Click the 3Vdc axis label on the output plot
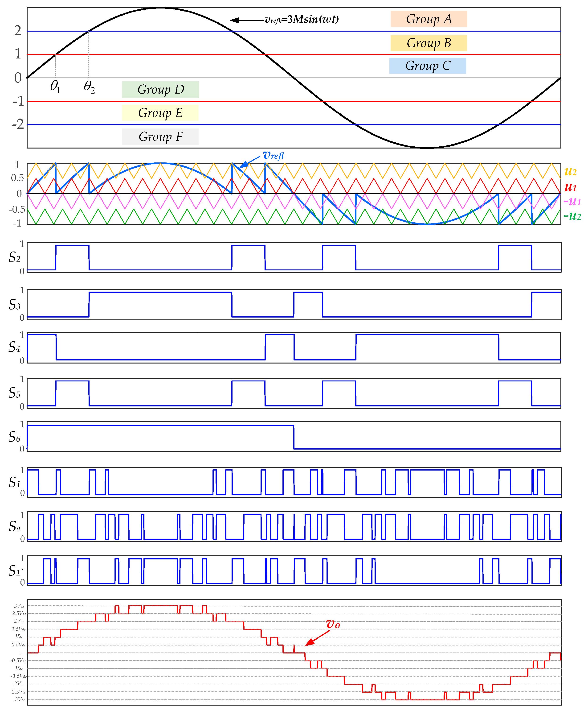 pos(19,606)
